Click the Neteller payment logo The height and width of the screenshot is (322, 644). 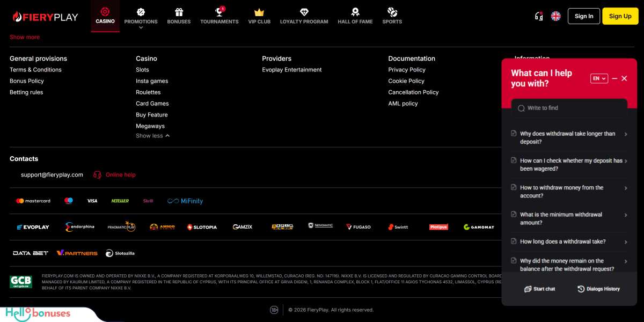coord(120,201)
